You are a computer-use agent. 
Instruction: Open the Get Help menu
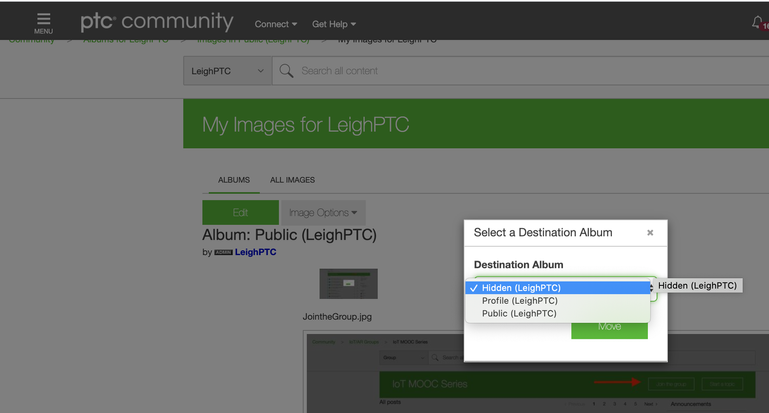(x=333, y=24)
